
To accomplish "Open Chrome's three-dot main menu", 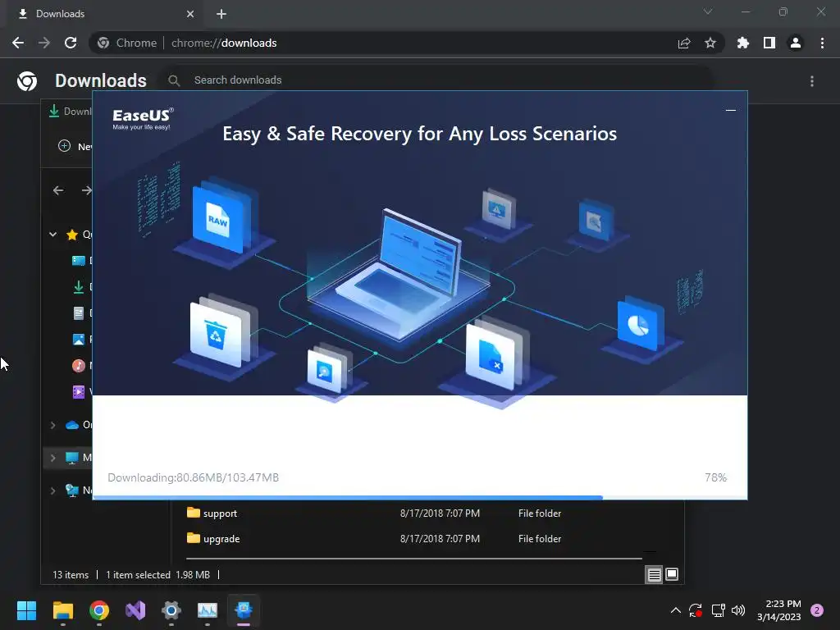I will (x=822, y=43).
